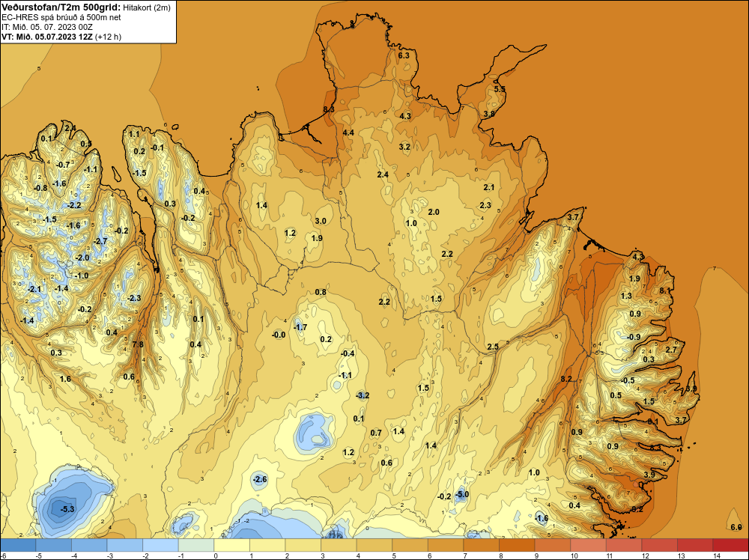
Task: Click the legend swatch between -6 and -5
Action: [x=18, y=545]
